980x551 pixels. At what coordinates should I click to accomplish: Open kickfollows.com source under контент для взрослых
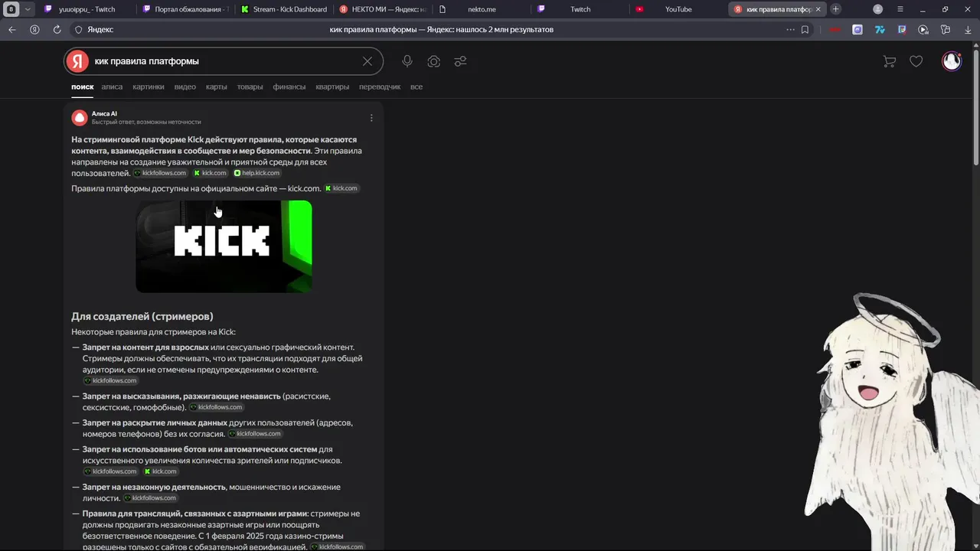point(110,380)
